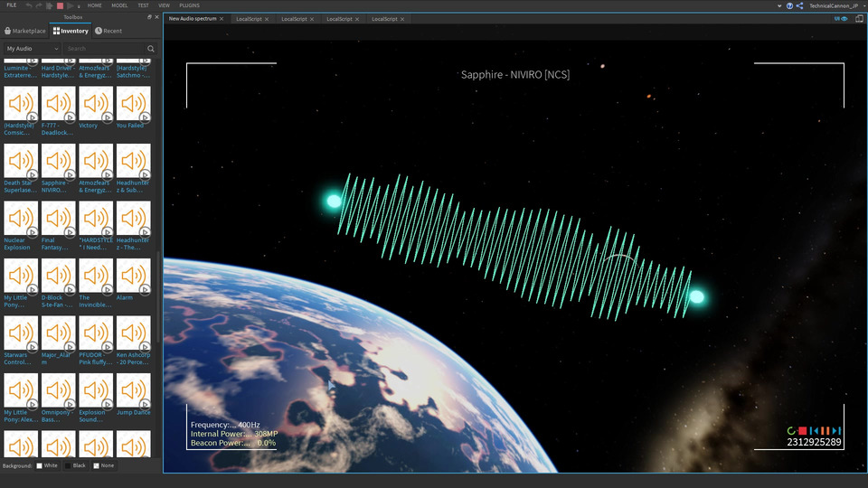Screen dimensions: 868x488
Task: Click the Headhunterz - The audio link
Action: [133, 244]
